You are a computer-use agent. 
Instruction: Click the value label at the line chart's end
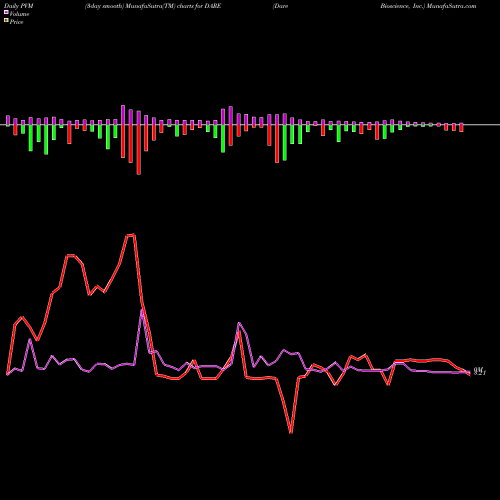pos(480,371)
